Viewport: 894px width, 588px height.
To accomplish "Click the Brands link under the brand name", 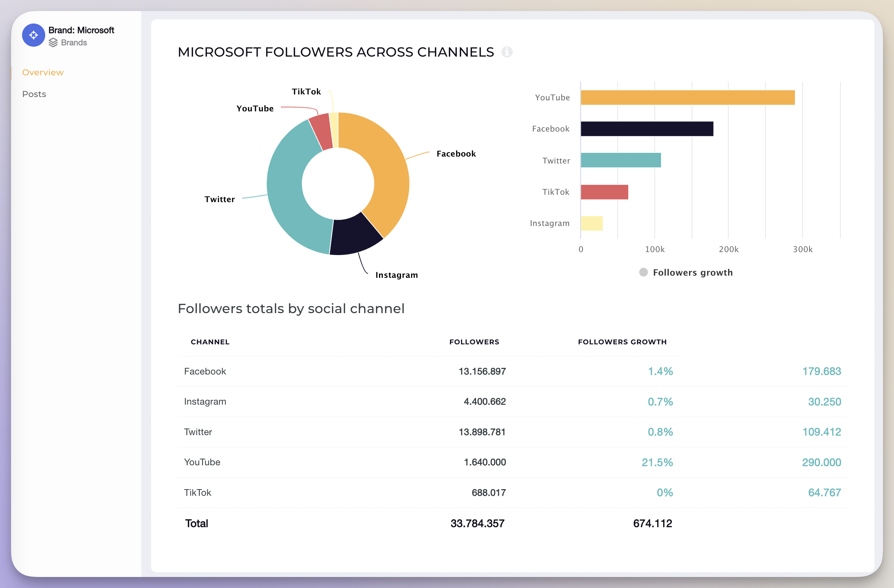I will (x=74, y=43).
